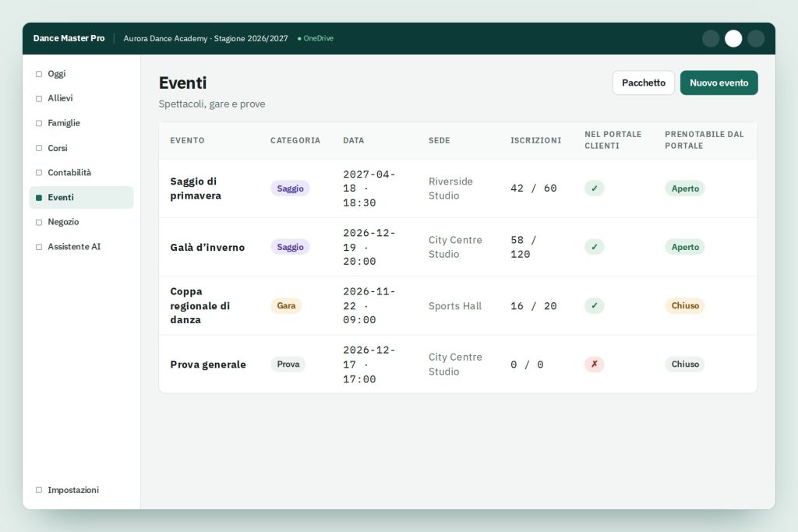Click City Centre Studio for Galà d'inverno
Screen dimensions: 798x532
(455, 247)
